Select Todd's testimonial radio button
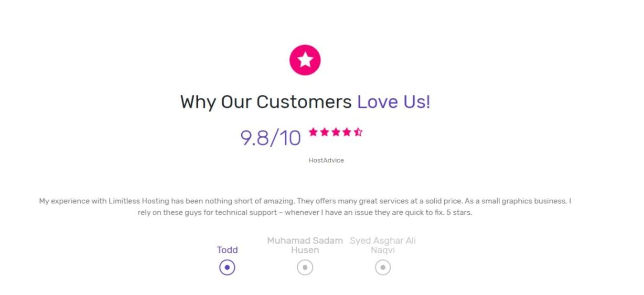644x295 pixels. (x=227, y=267)
